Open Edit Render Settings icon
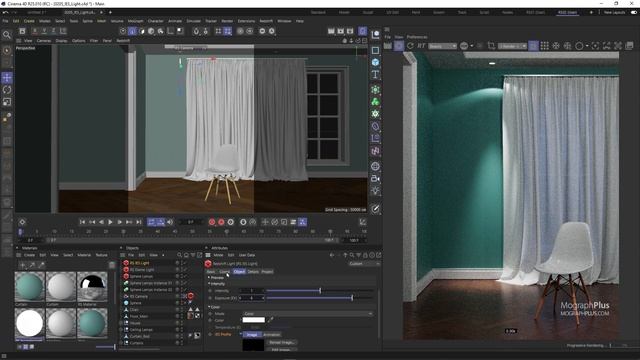The height and width of the screenshot is (360, 640). click(x=350, y=31)
